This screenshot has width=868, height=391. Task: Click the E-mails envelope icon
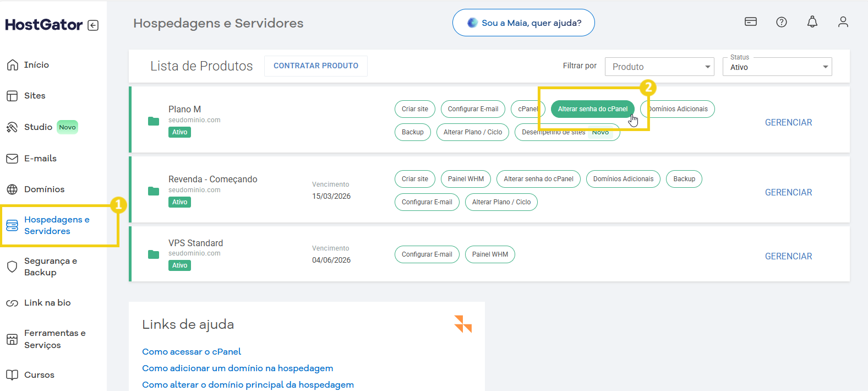(x=12, y=159)
